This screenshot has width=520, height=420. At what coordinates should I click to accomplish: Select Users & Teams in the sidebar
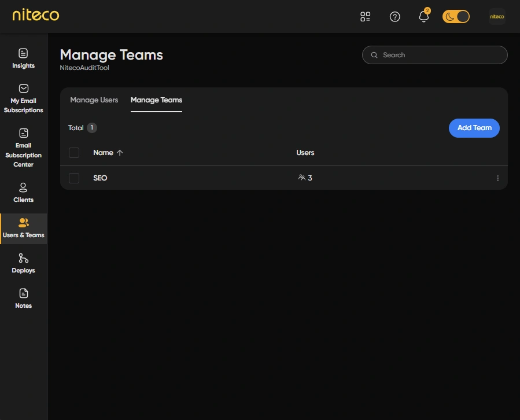pyautogui.click(x=23, y=229)
